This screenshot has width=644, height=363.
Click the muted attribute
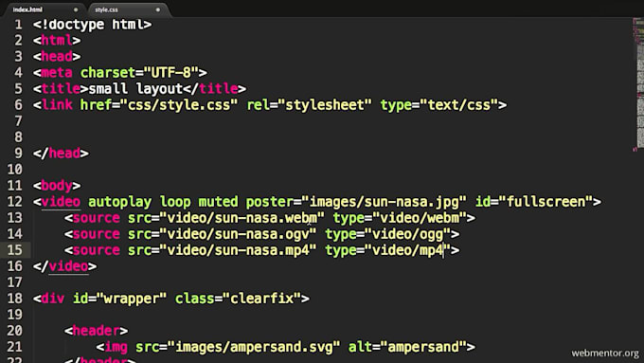click(x=219, y=202)
